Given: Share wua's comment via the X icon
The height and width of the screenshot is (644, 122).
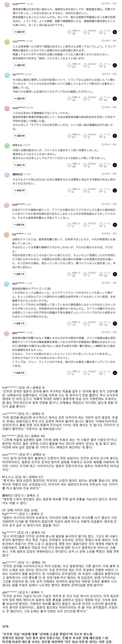Looking at the screenshot, I should [x=114, y=136].
